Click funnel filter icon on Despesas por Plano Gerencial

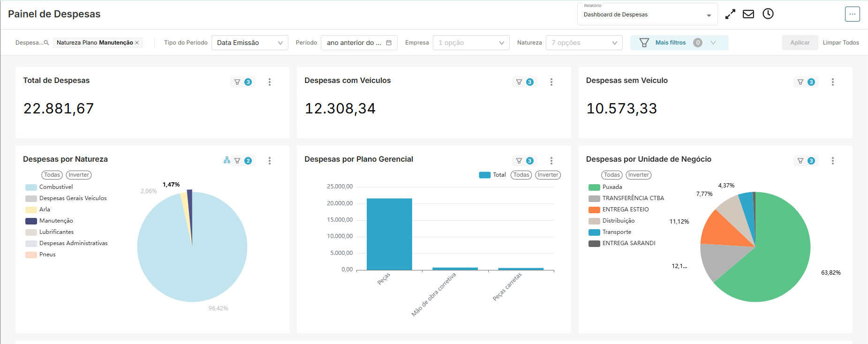pos(519,161)
